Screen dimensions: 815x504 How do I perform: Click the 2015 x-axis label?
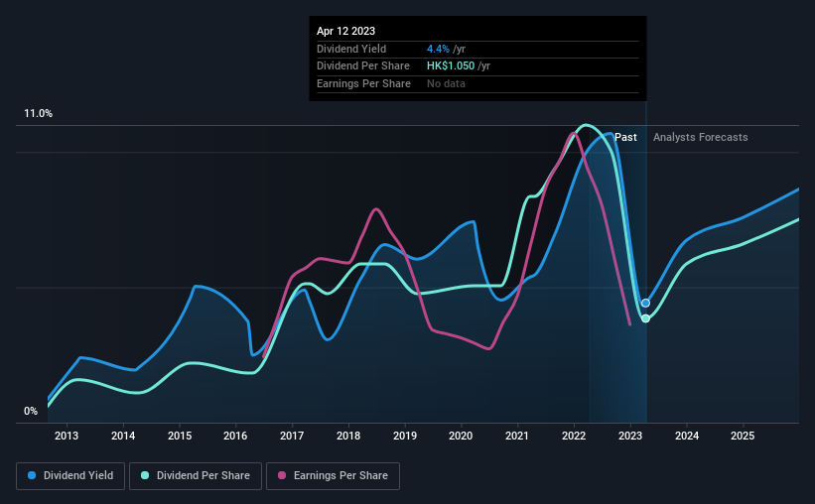(x=180, y=436)
